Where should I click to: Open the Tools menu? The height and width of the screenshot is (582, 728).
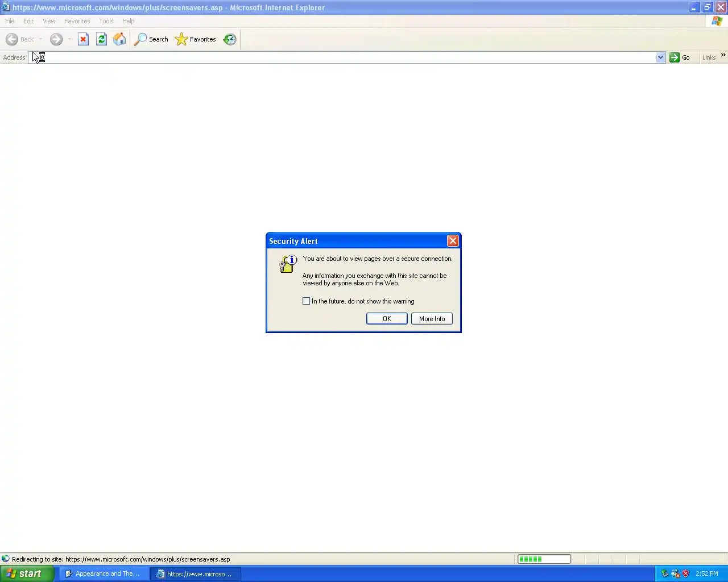[106, 21]
